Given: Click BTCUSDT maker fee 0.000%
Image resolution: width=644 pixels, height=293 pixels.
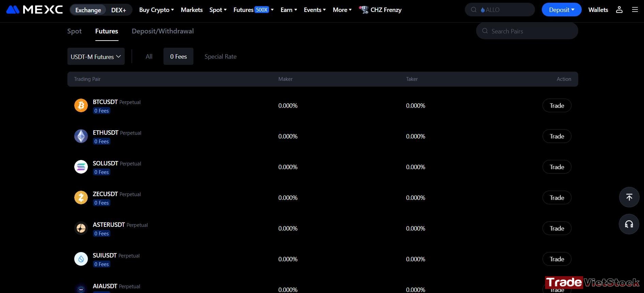Looking at the screenshot, I should [x=288, y=105].
